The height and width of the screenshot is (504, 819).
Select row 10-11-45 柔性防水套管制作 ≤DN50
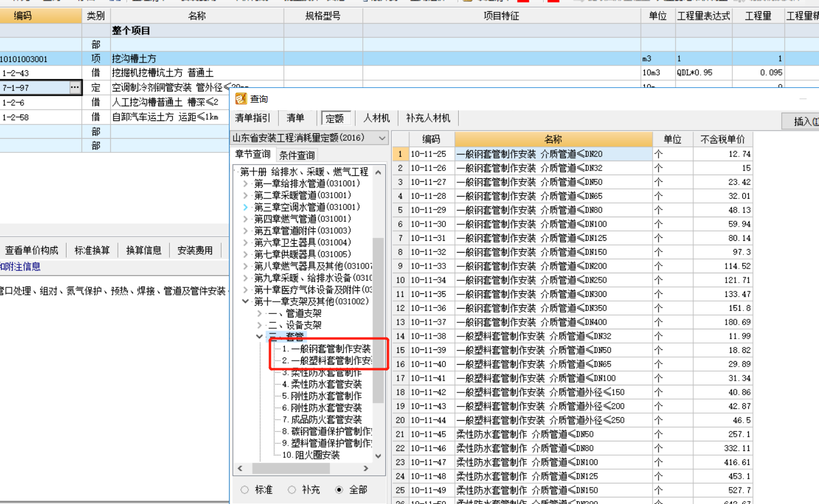point(572,434)
